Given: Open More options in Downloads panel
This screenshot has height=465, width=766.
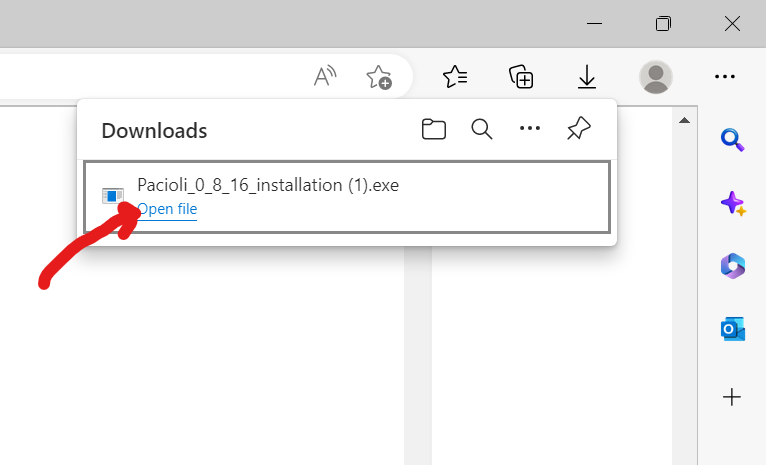Looking at the screenshot, I should tap(530, 129).
